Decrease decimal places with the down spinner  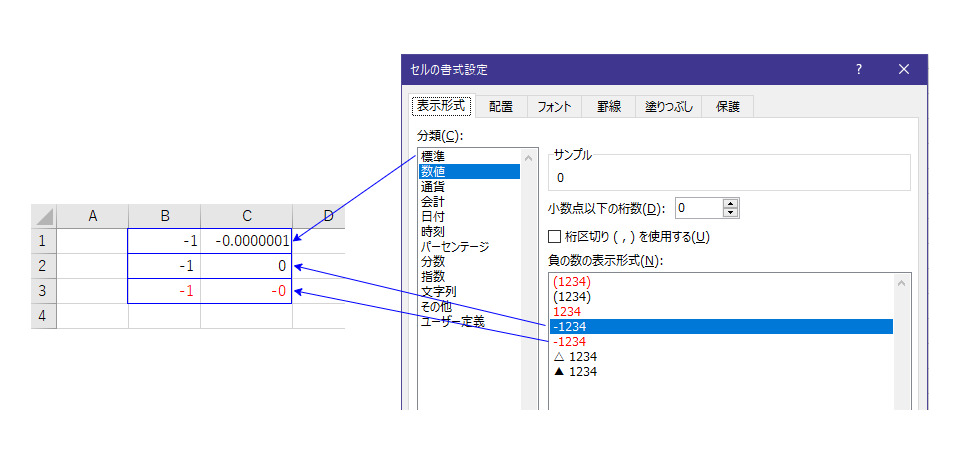click(730, 213)
